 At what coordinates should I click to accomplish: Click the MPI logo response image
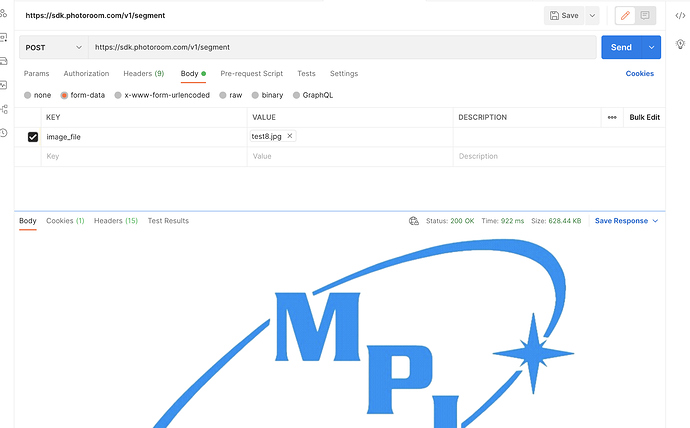[363, 333]
